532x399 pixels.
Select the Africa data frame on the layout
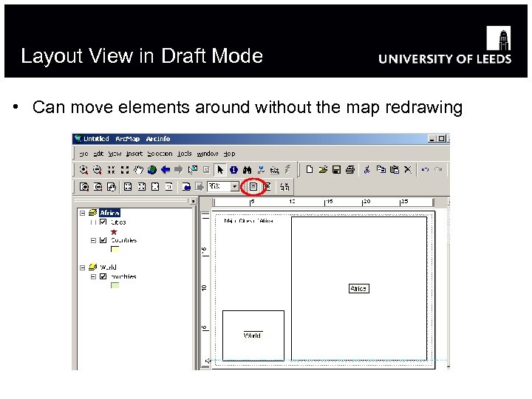(x=359, y=288)
